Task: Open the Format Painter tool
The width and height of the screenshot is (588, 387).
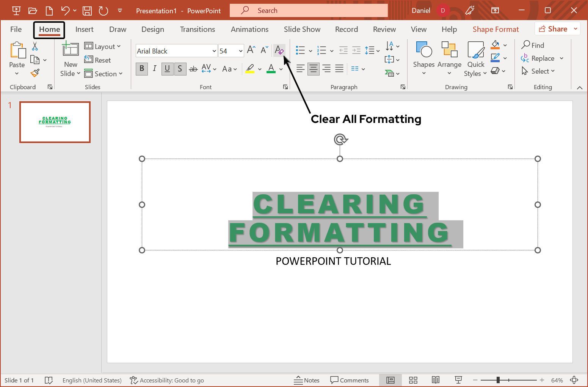Action: (35, 72)
